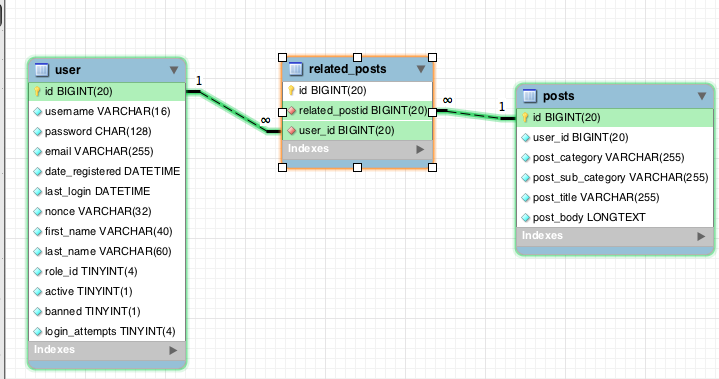The height and width of the screenshot is (379, 719).
Task: Collapse the user table with header arrow
Action: 174,70
